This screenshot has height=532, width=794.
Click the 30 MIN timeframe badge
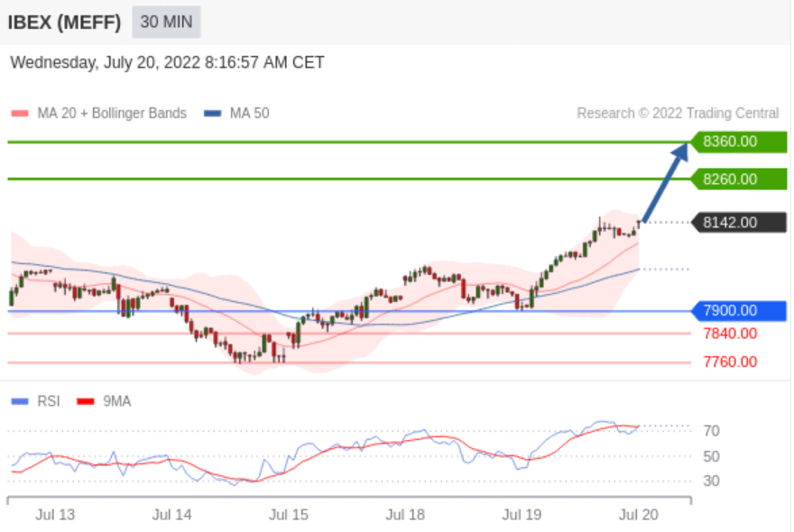[166, 22]
